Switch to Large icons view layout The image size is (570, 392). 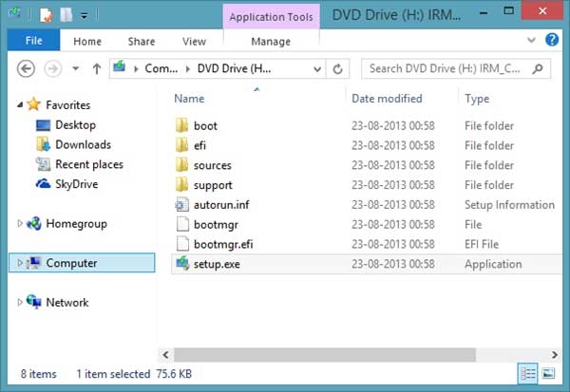(548, 373)
